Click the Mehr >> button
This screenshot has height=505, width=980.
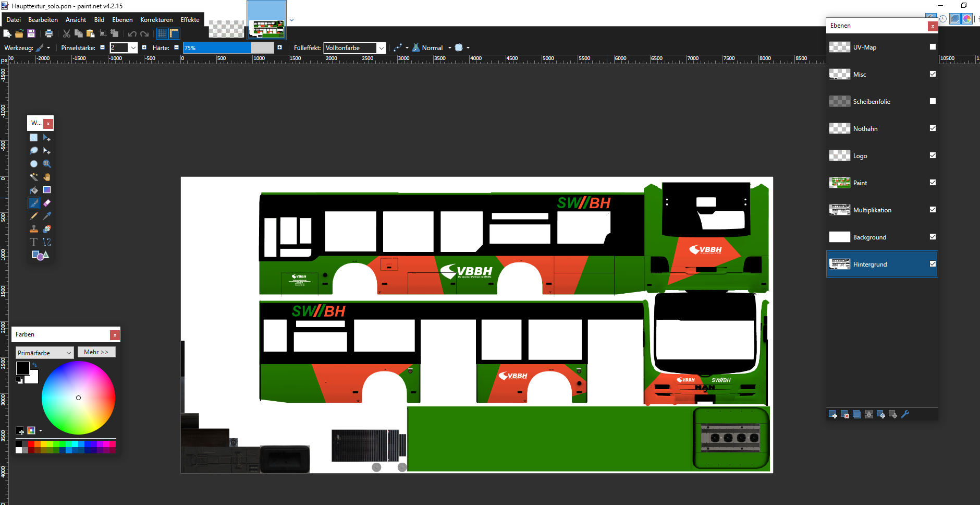pos(96,352)
